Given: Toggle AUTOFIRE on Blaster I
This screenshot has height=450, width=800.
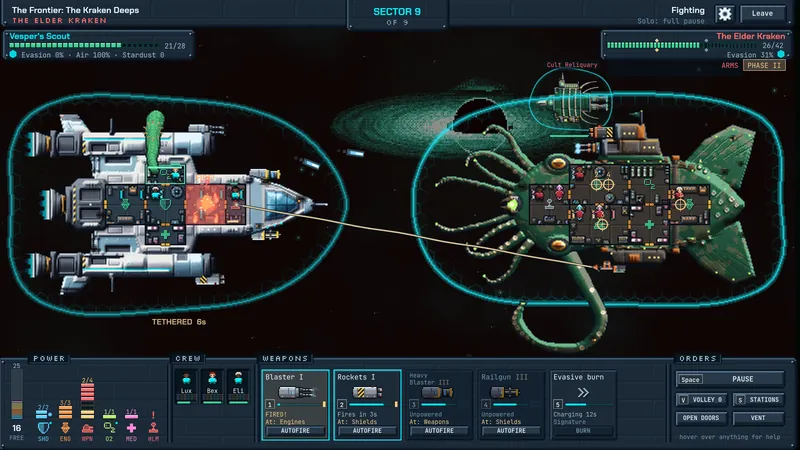Looking at the screenshot, I should (295, 431).
